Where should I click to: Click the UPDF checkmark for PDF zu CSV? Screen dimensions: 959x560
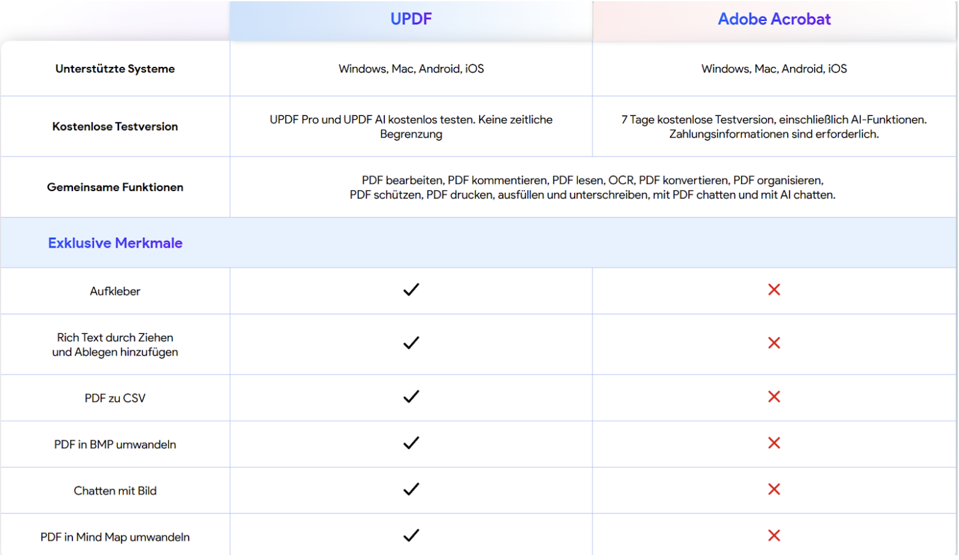pyautogui.click(x=411, y=397)
